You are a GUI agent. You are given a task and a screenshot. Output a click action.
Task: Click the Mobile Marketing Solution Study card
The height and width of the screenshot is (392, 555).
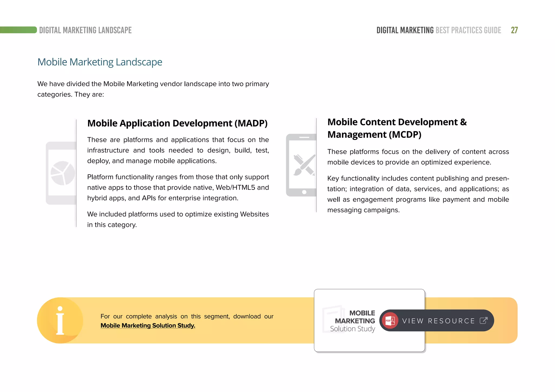point(369,321)
